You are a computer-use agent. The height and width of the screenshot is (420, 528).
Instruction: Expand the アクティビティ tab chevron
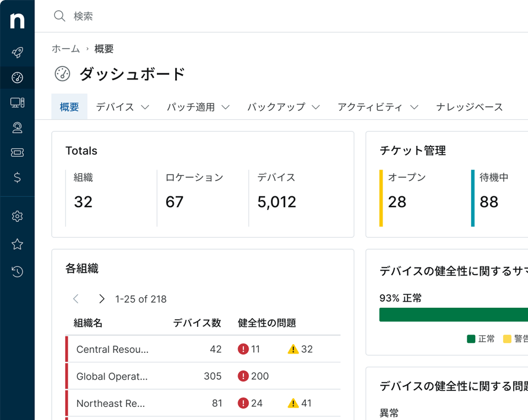point(414,107)
